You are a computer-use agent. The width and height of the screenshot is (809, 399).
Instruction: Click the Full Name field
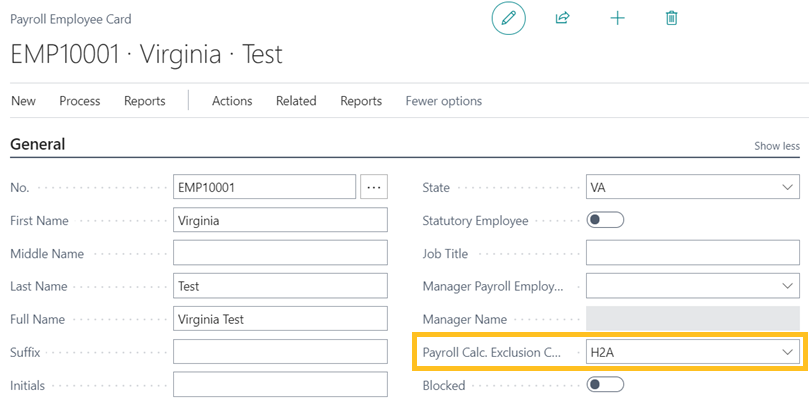(x=280, y=319)
